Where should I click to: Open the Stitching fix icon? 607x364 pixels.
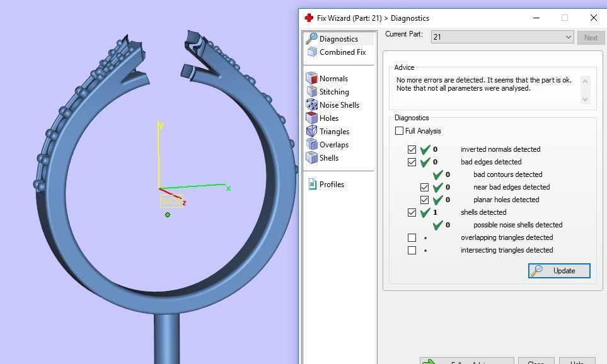tap(311, 91)
